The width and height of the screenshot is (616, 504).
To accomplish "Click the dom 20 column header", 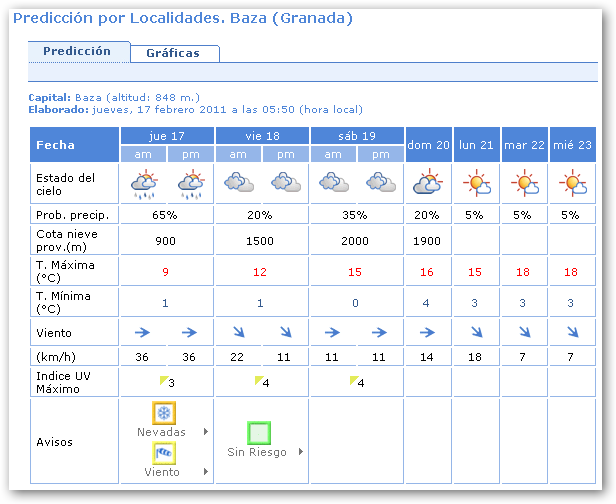I will tap(429, 145).
